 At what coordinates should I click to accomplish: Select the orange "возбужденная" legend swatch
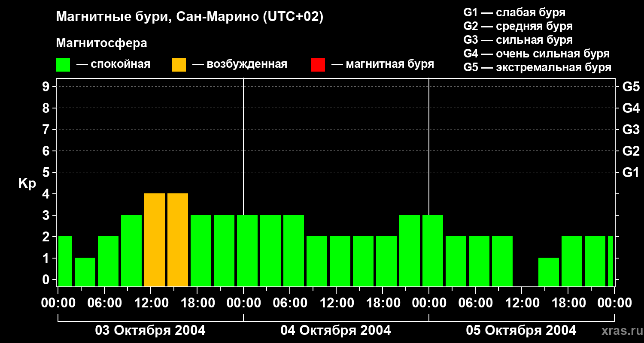[179, 65]
